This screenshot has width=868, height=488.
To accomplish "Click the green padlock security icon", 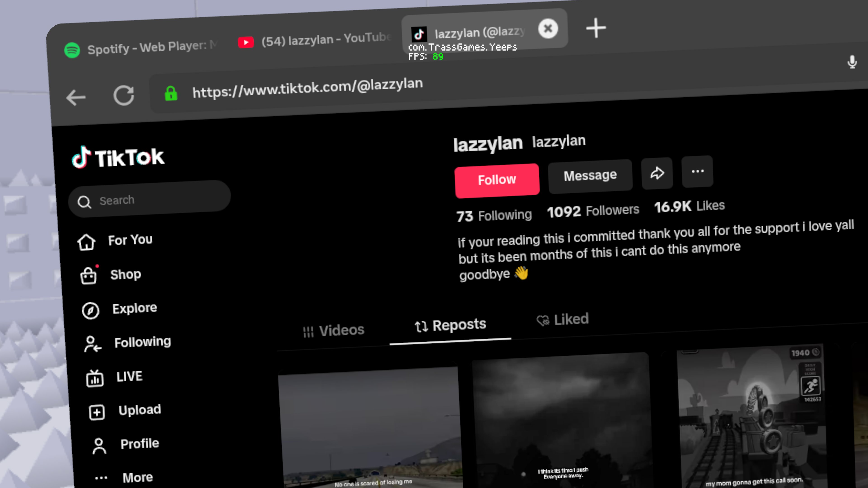I will point(171,93).
